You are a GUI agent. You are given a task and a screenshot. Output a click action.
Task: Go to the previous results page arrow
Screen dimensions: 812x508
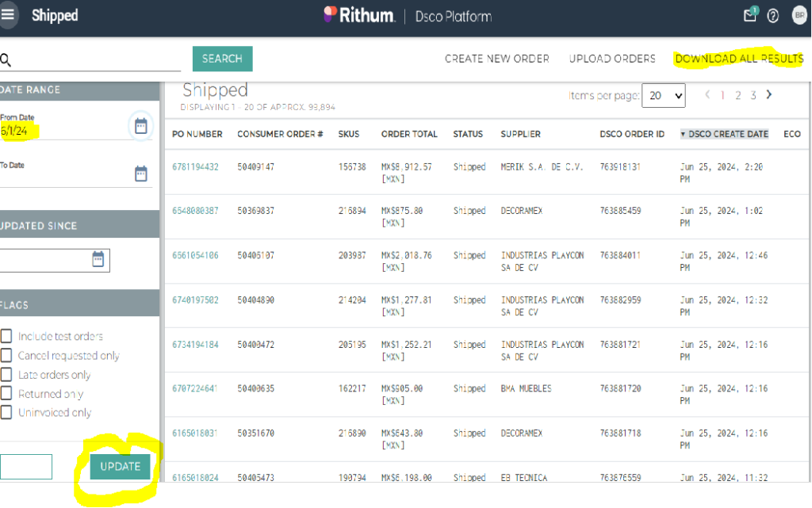click(x=707, y=94)
